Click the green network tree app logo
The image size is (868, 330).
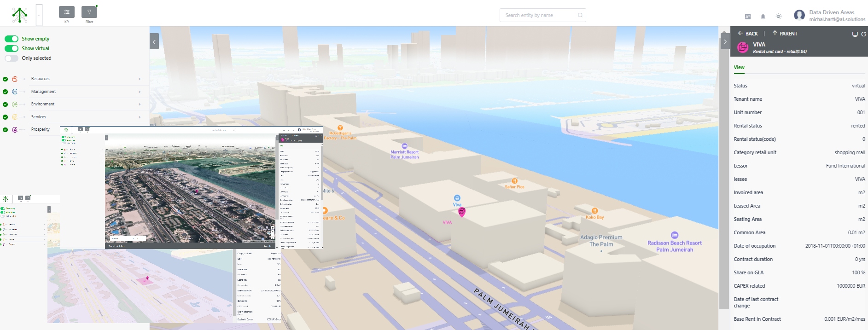[x=20, y=15]
